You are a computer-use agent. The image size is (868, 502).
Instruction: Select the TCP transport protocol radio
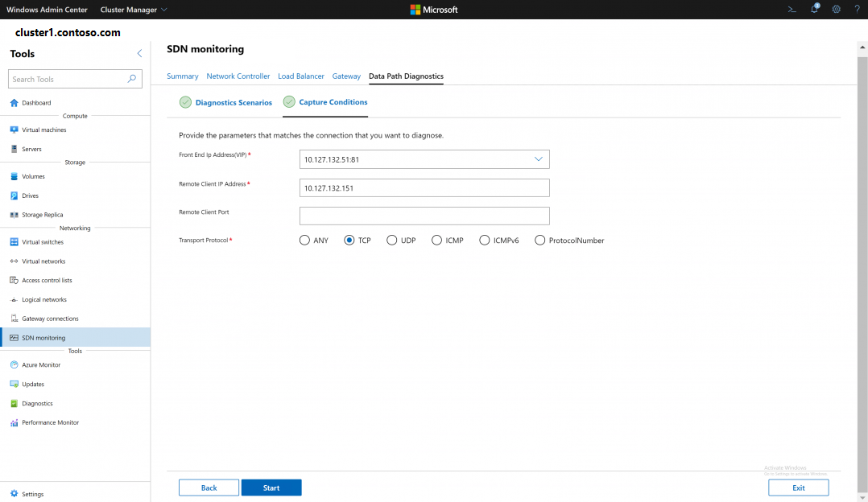(349, 241)
